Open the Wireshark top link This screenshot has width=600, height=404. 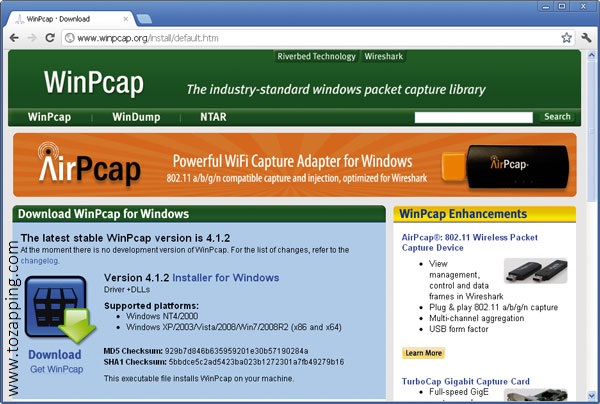[x=383, y=56]
